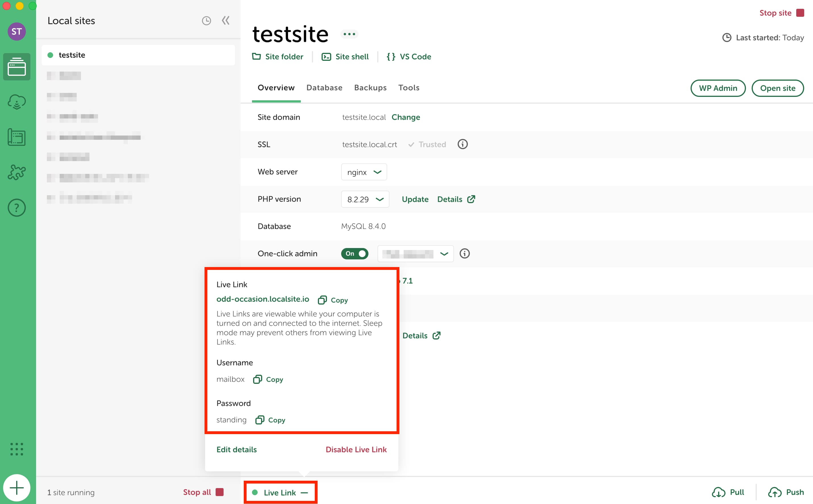813x504 pixels.
Task: Click the Open site button
Action: 778,88
